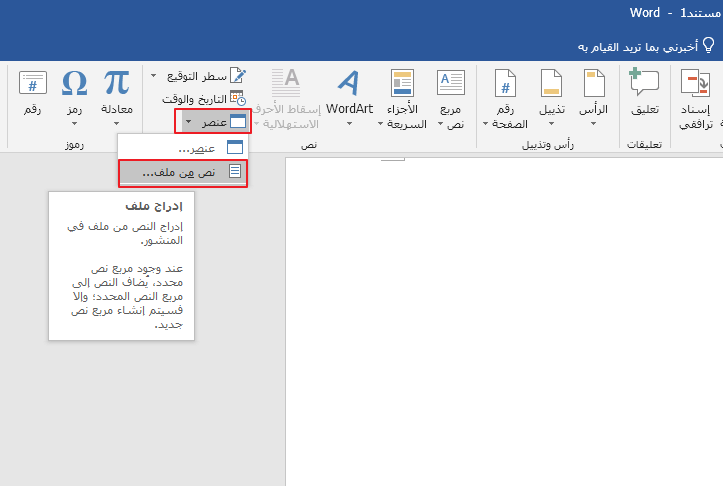The image size is (723, 486).
Task: Add a Comment (تعليق) from the ribbon
Action: point(645,84)
